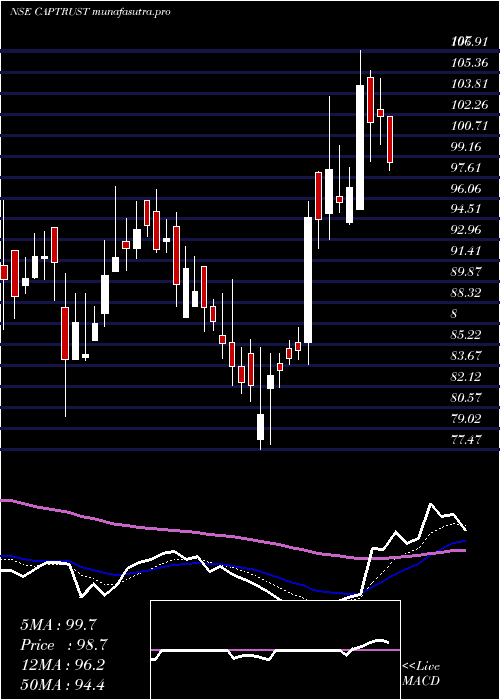Screen dimensions: 500x700
Task: Click the 105.36 price axis label
Action: click(469, 63)
